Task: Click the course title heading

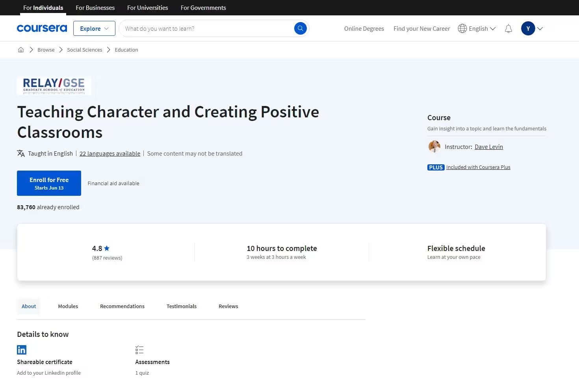Action: [168, 122]
